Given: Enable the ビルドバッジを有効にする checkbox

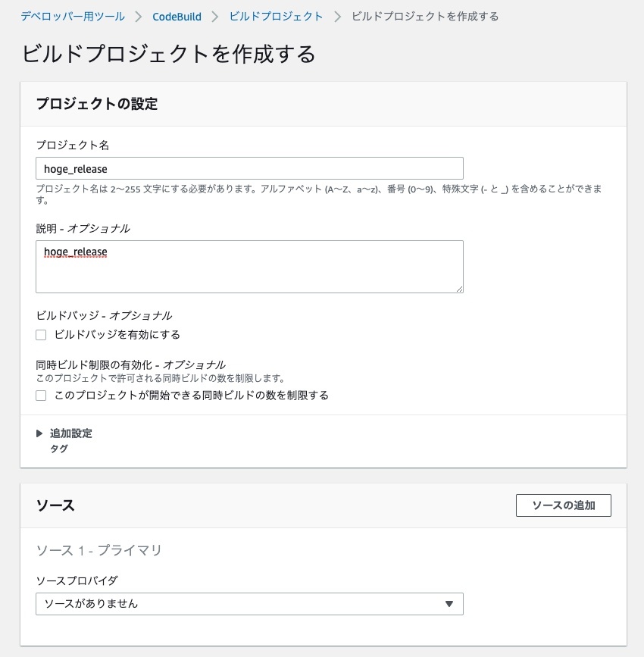Looking at the screenshot, I should tap(41, 335).
